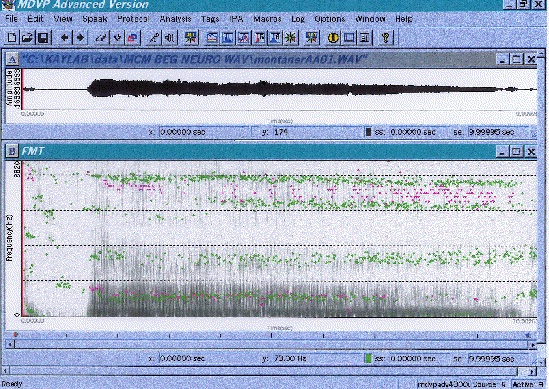
Task: Click the A window icon of waveform pane
Action: pos(13,60)
